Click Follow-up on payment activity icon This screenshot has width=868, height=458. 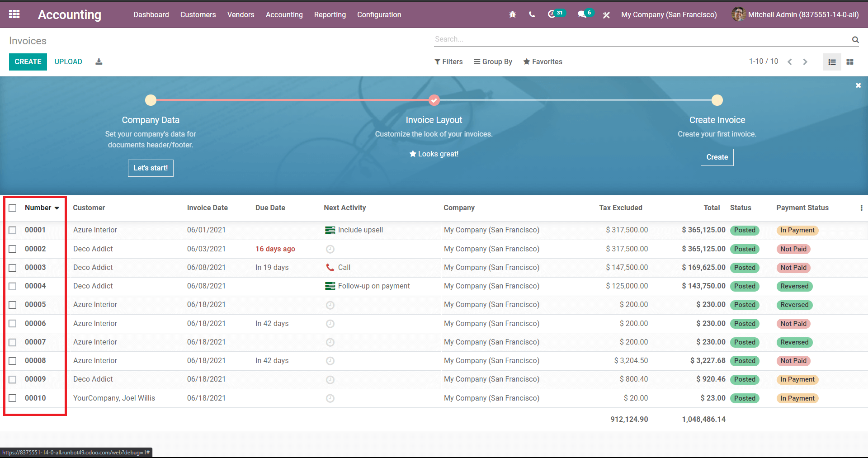[x=330, y=286]
